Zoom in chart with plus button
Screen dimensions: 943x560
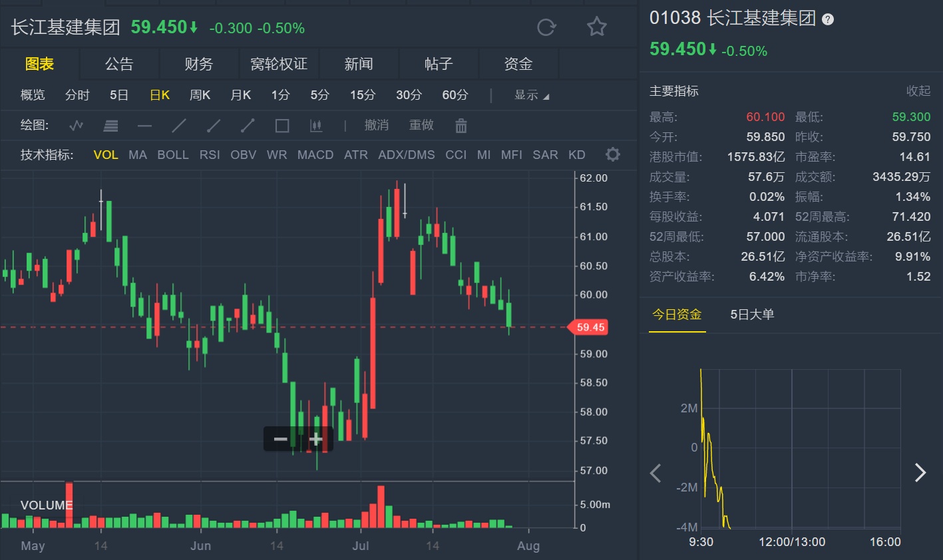316,439
